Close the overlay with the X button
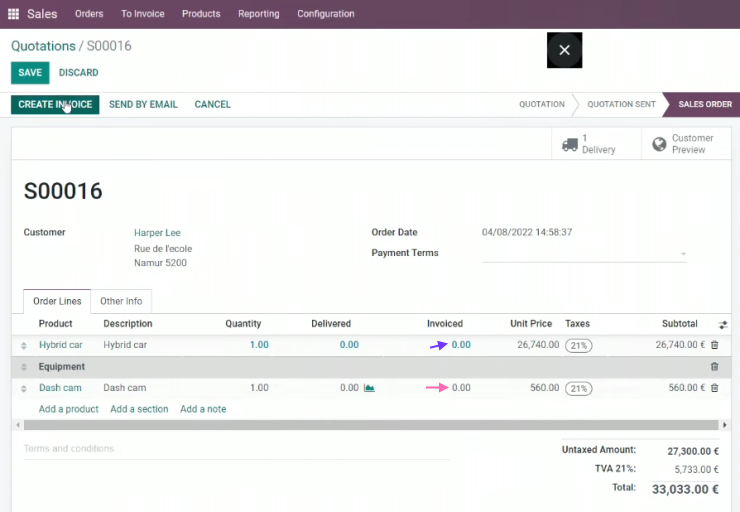The height and width of the screenshot is (512, 740). [x=564, y=50]
